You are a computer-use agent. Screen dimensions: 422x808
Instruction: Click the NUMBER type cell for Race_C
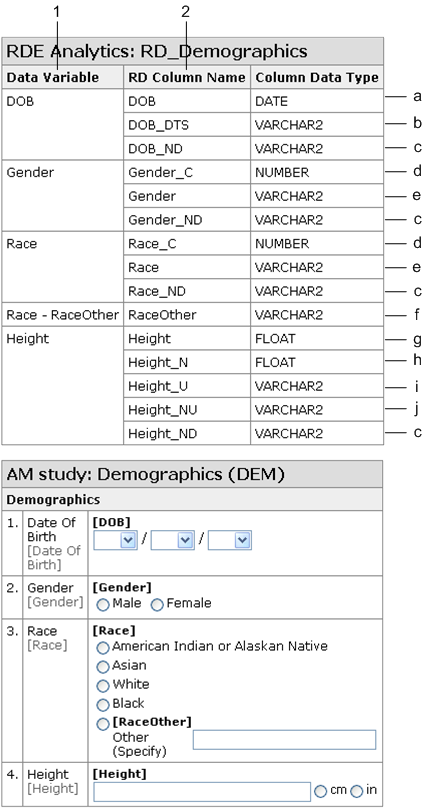coord(317,244)
